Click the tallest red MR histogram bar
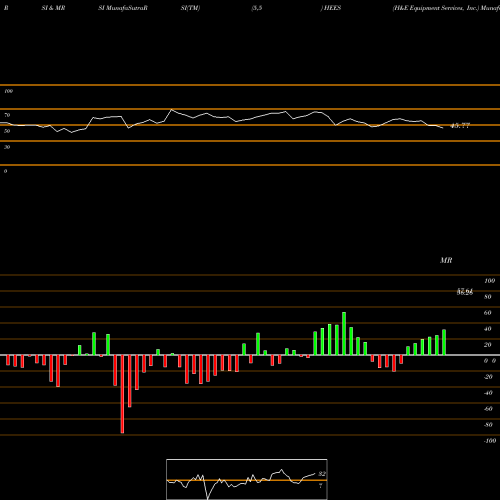Image resolution: width=500 pixels, height=500 pixels. (122, 394)
